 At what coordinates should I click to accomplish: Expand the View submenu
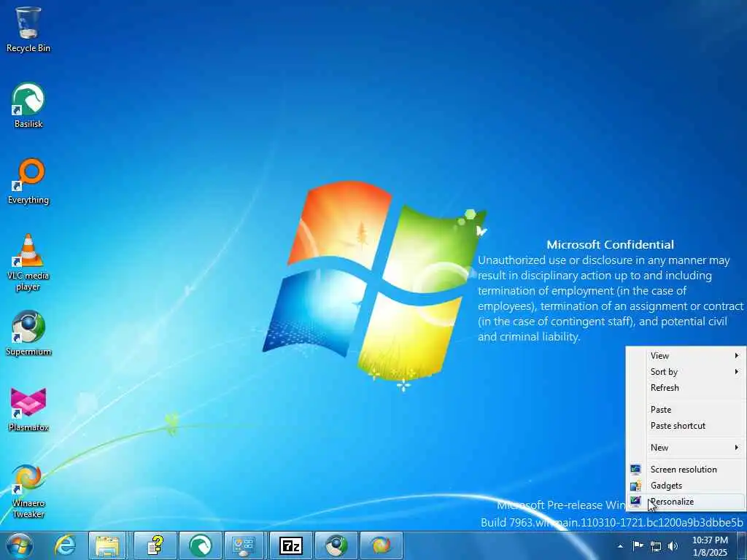coord(686,356)
